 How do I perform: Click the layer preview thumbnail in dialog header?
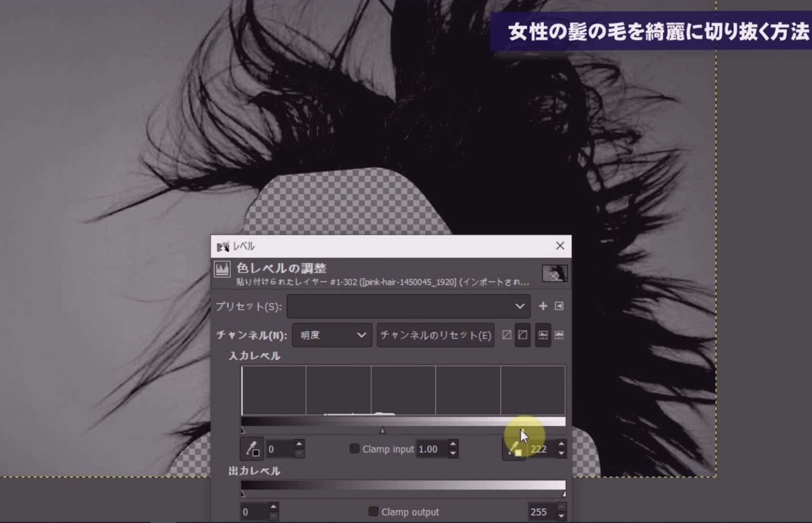click(554, 273)
